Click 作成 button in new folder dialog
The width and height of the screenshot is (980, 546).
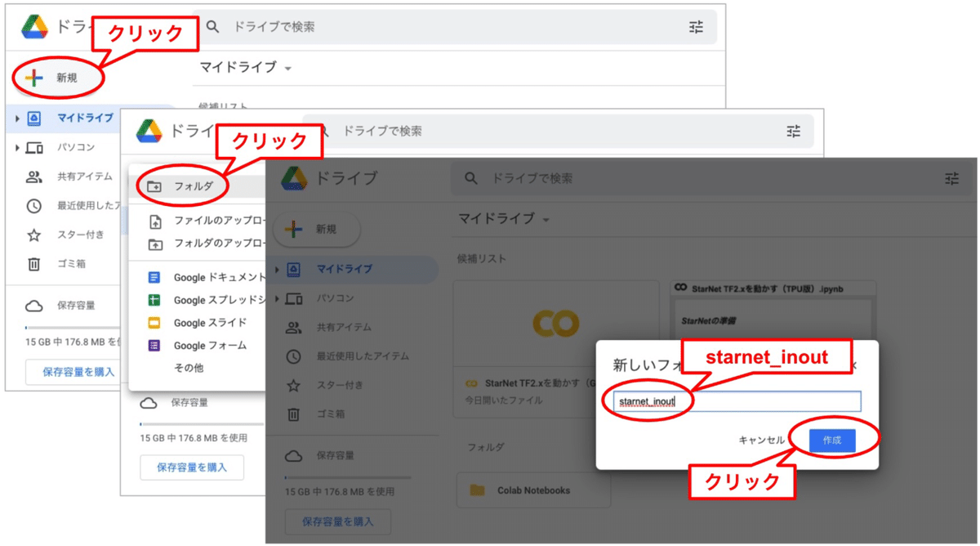pyautogui.click(x=832, y=441)
